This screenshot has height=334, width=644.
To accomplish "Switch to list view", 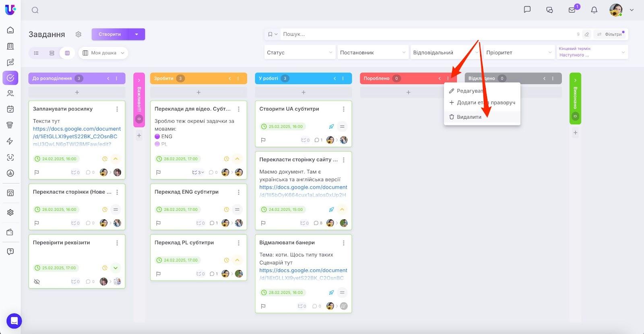I will [36, 53].
